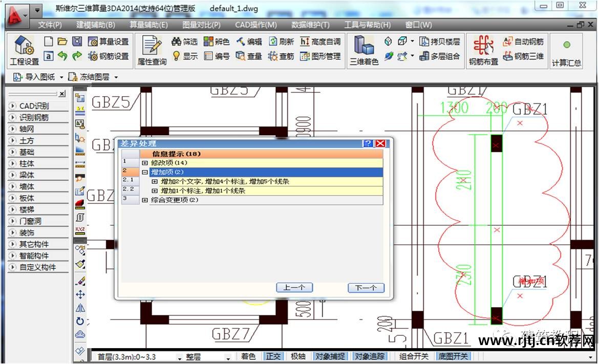Open 首层(3.3m) floor dropdown
The image size is (599, 364).
click(180, 357)
